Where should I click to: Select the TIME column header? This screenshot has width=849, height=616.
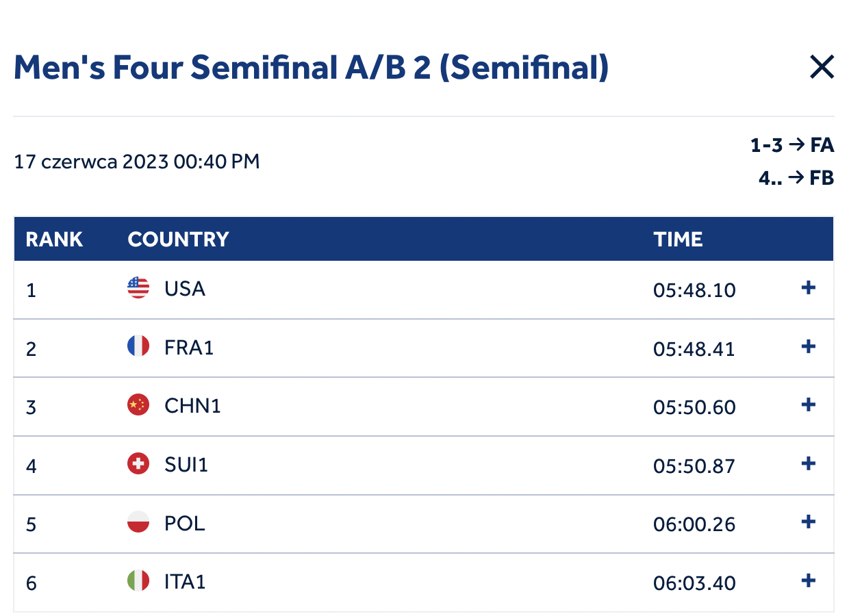(678, 239)
